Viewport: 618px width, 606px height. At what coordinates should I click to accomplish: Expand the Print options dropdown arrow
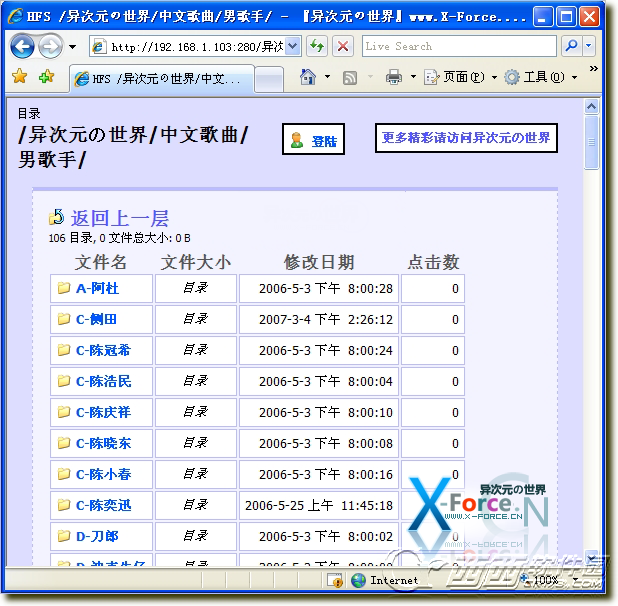[413, 77]
